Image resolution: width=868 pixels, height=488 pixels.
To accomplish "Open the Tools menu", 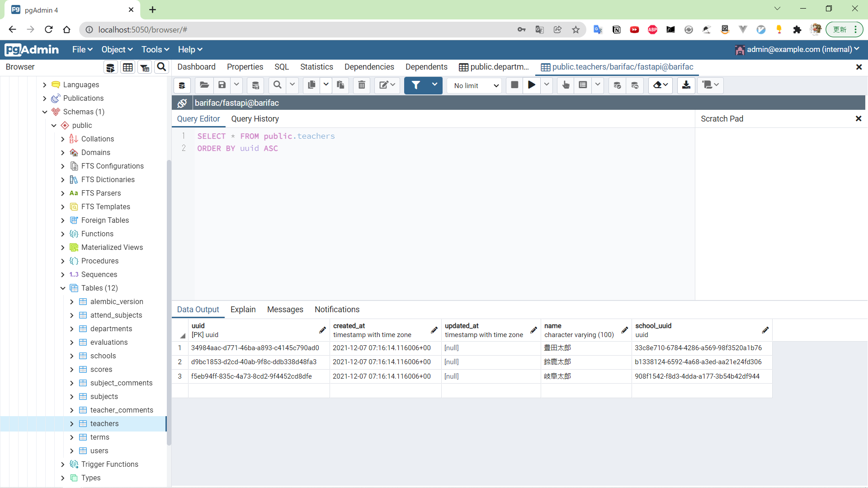I will click(155, 50).
